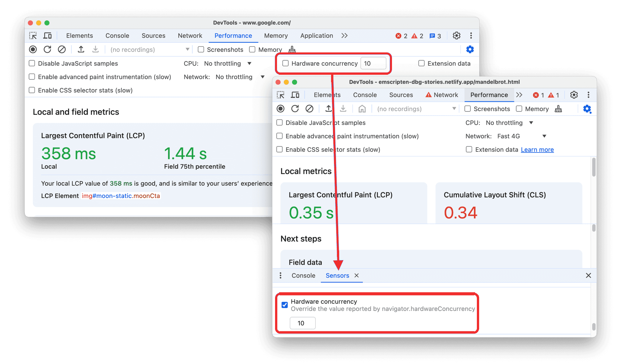Click the clear recording icon in the front window
The height and width of the screenshot is (364, 622).
tap(309, 109)
